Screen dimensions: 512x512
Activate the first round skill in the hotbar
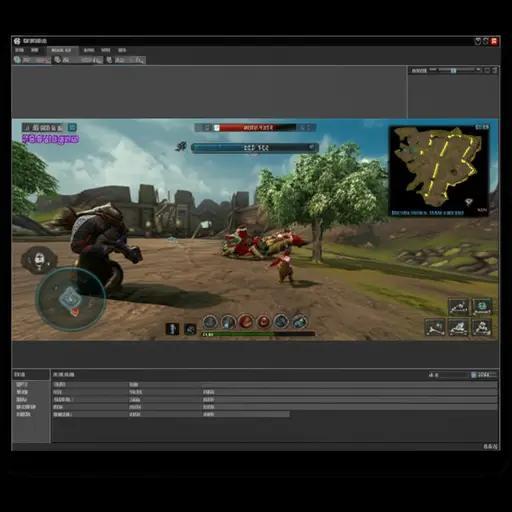(x=210, y=322)
